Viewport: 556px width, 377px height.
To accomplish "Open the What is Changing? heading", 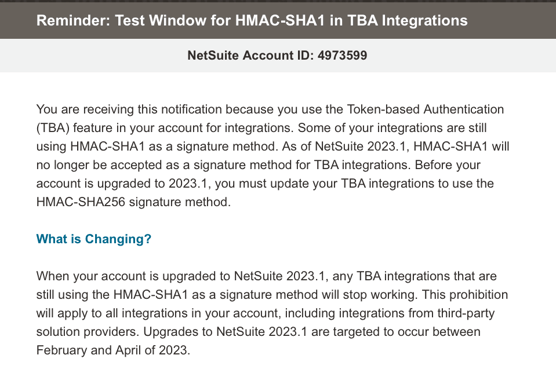I will [94, 239].
